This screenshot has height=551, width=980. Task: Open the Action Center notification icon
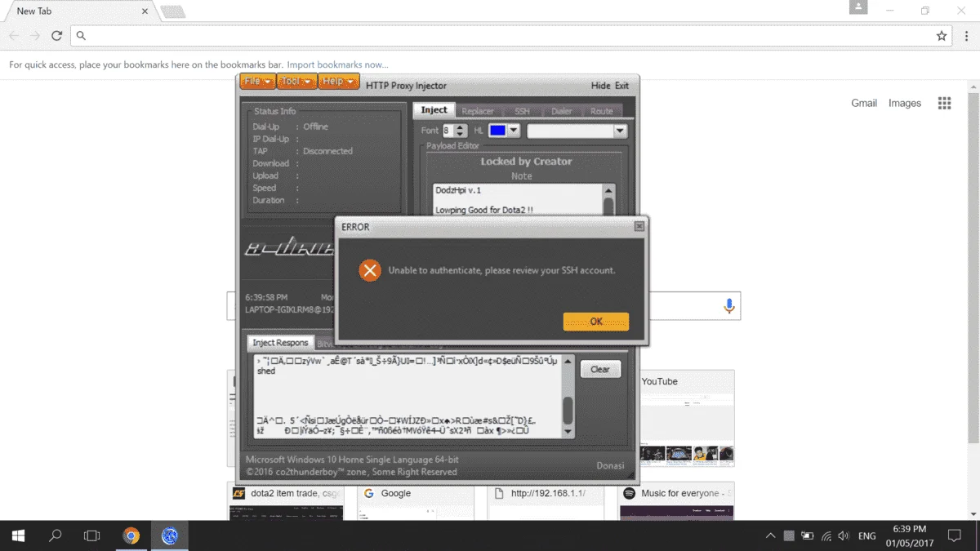[954, 535]
